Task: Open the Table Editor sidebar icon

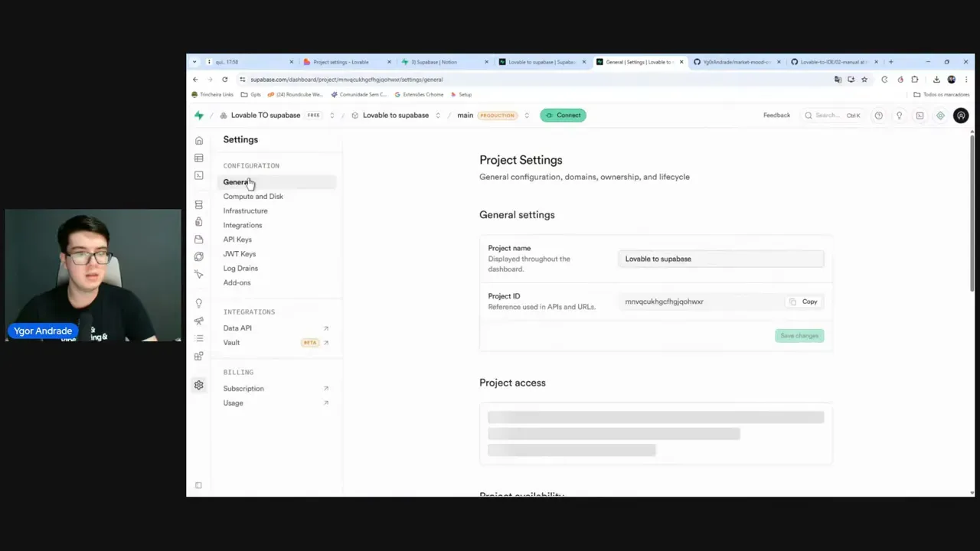Action: [199, 158]
